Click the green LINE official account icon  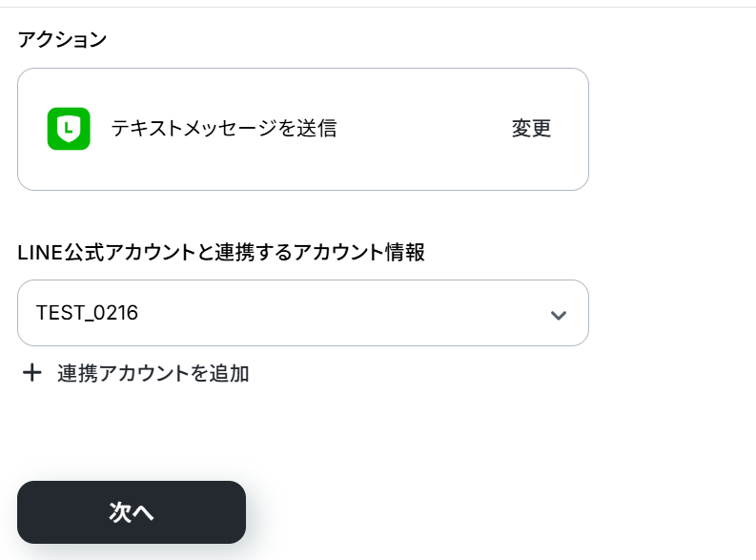[69, 129]
